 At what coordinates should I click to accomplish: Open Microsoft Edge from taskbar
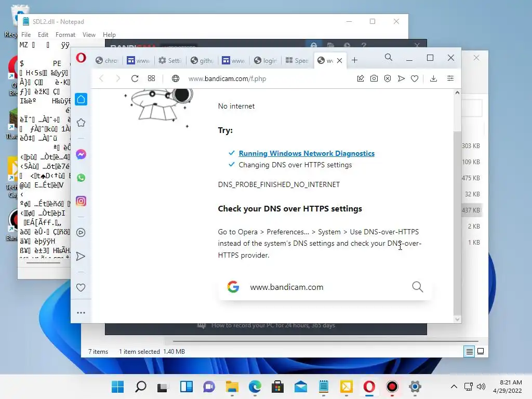(x=255, y=387)
